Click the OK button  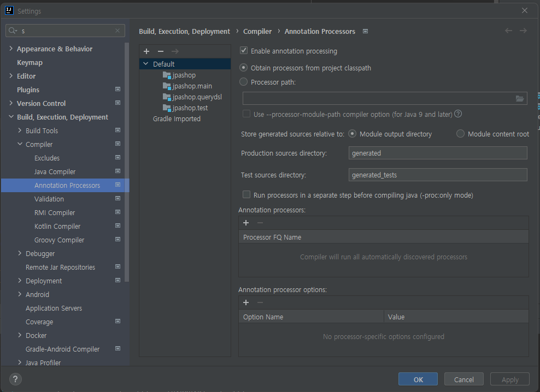[x=418, y=379]
